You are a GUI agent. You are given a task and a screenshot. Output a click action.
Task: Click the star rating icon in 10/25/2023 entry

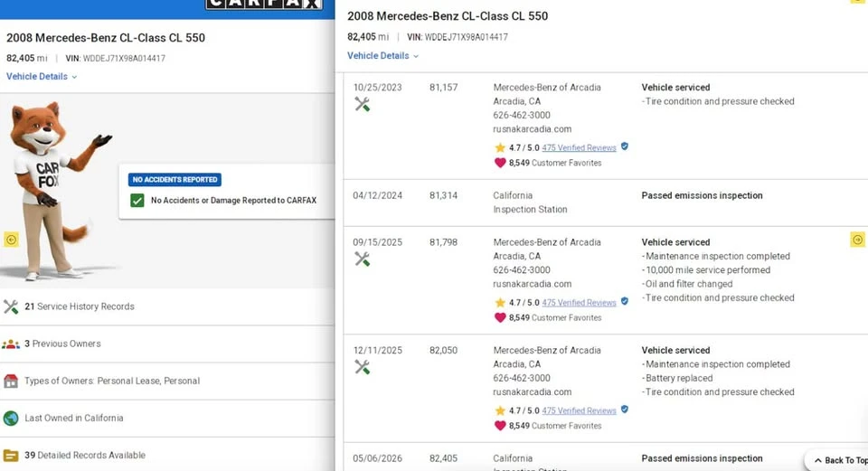tap(500, 147)
